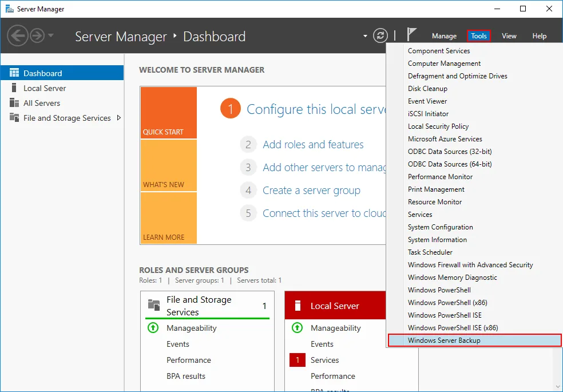Open the dropdown arrow beside the refresh button
563x392 pixels.
[366, 35]
